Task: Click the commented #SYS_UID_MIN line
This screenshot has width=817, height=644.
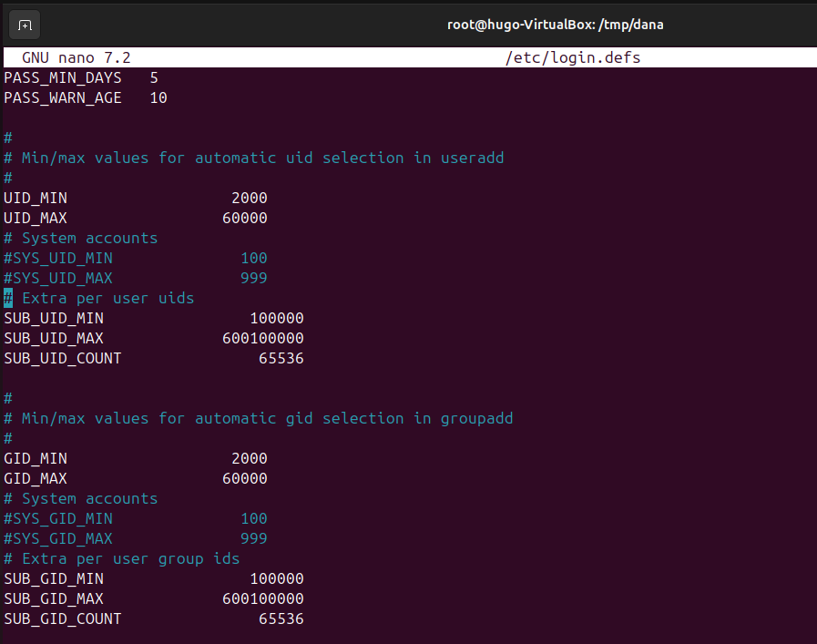Action: (x=58, y=258)
